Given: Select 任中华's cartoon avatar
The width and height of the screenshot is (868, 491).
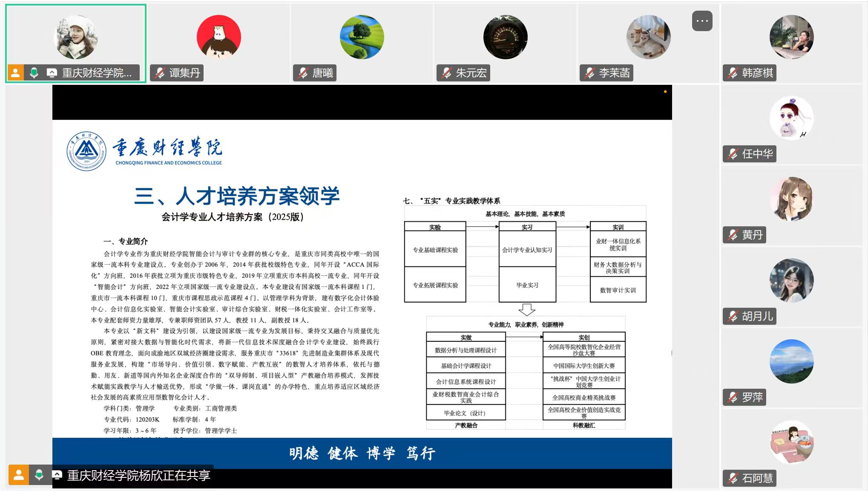Looking at the screenshot, I should coord(792,118).
